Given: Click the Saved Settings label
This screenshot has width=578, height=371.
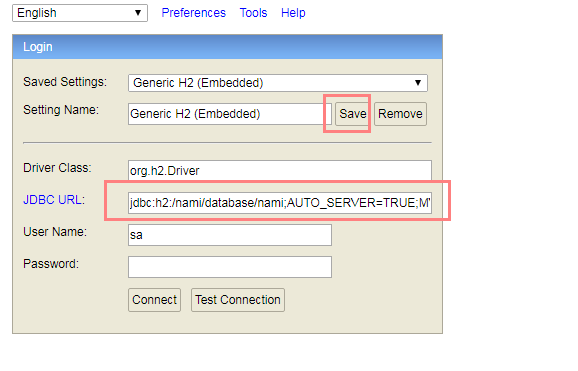Looking at the screenshot, I should [x=65, y=82].
